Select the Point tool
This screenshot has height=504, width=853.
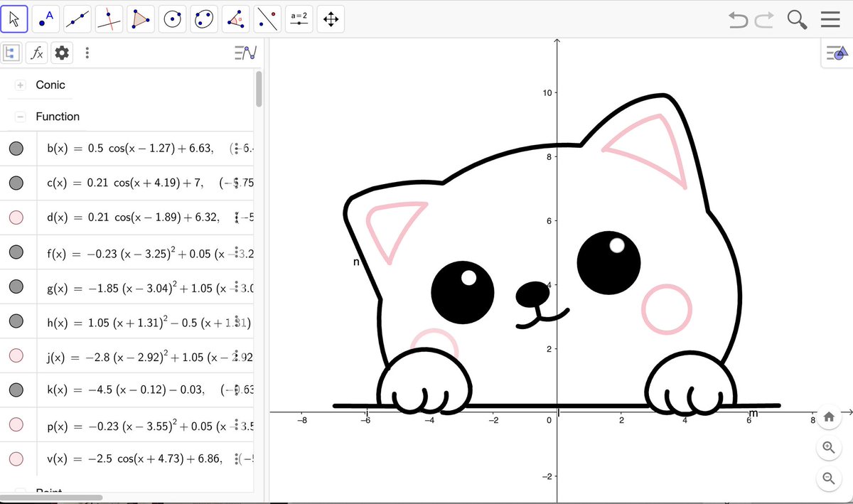[45, 18]
